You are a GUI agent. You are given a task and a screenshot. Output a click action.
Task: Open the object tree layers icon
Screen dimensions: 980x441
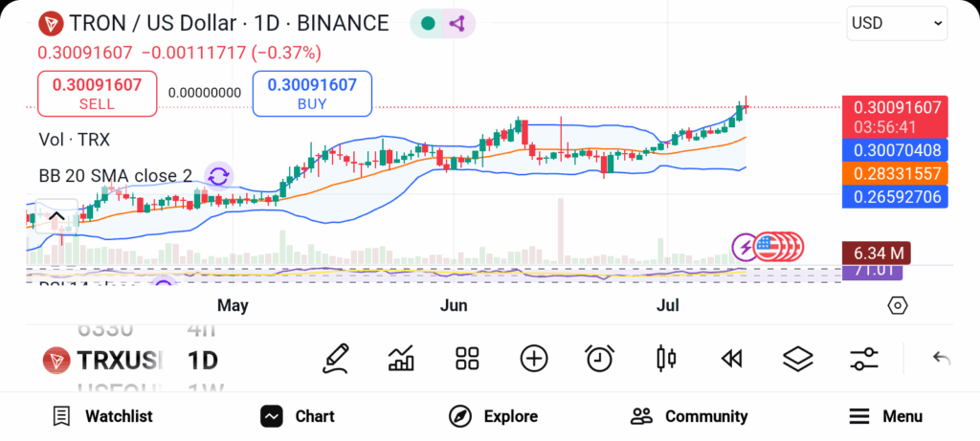point(797,359)
